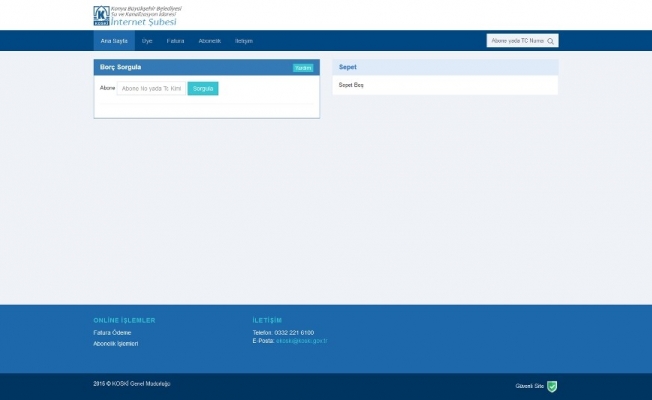Image resolution: width=652 pixels, height=400 pixels.
Task: Go to the İletişim menu item
Action: [244, 41]
